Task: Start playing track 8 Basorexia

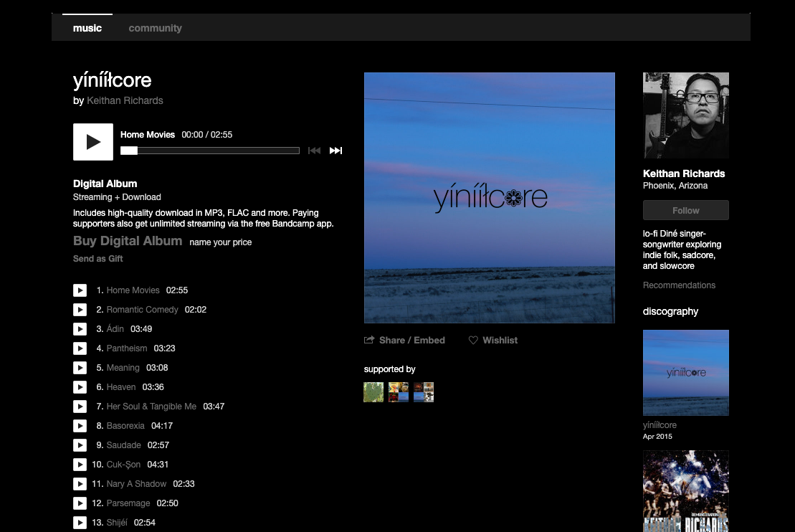Action: 80,426
